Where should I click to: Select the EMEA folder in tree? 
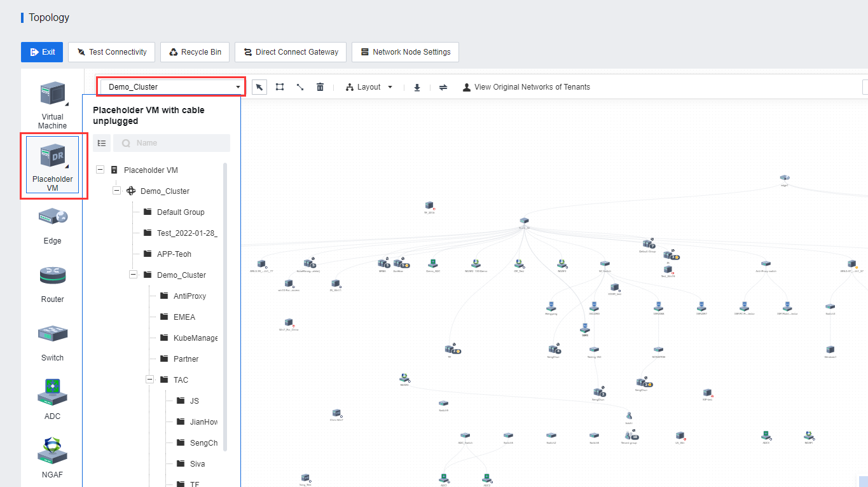pos(184,317)
